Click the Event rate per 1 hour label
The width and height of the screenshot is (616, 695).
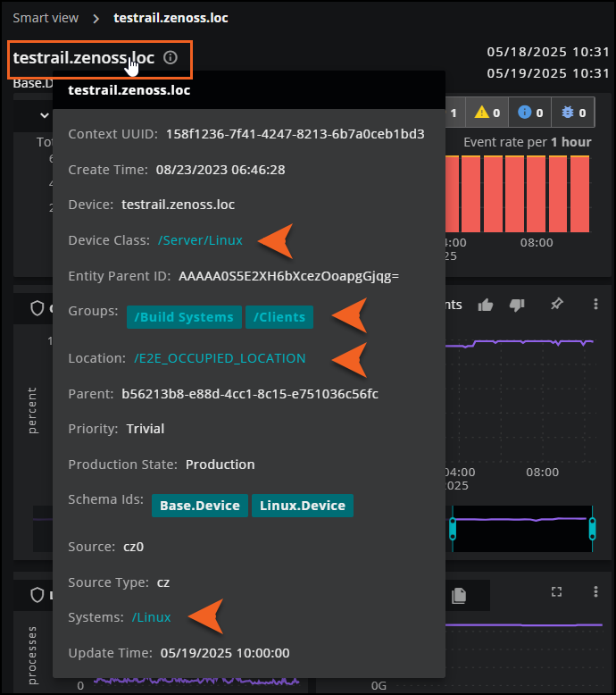coord(528,142)
